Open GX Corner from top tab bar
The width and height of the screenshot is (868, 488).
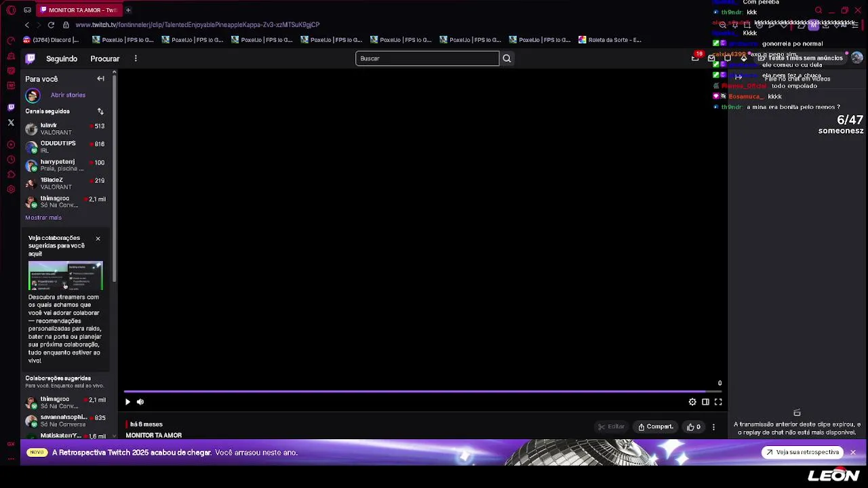tap(27, 10)
